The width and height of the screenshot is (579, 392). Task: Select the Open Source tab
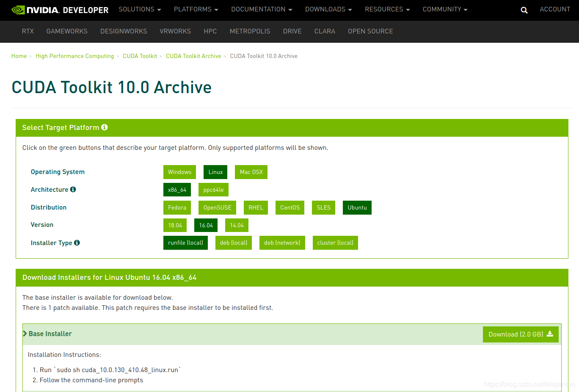[x=370, y=31]
